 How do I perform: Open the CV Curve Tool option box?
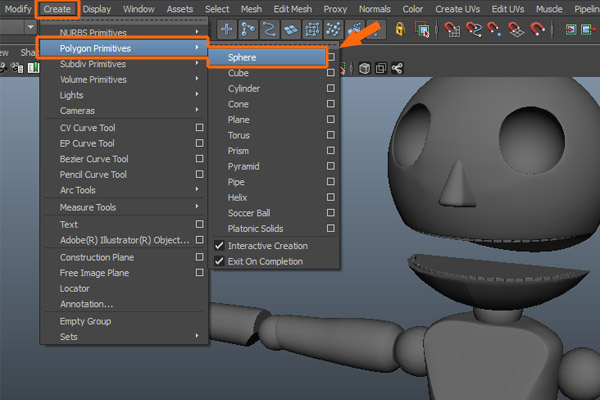(x=199, y=127)
